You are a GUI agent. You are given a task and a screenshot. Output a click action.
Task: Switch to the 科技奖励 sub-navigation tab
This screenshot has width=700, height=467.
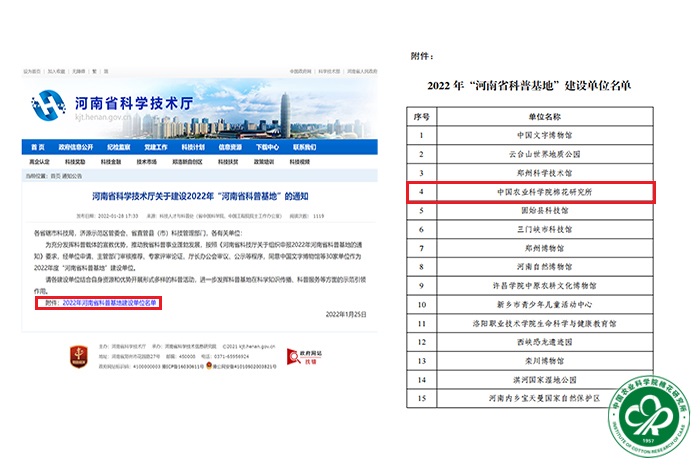(x=74, y=160)
